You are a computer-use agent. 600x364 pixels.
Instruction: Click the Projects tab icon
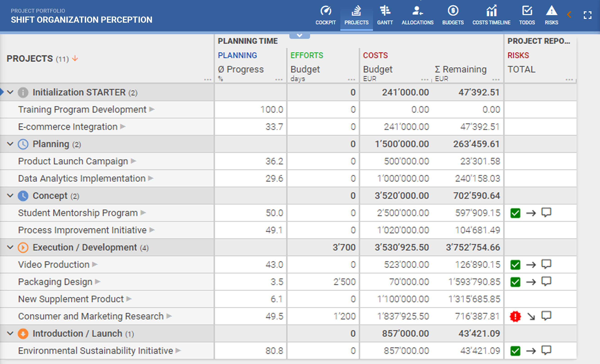click(x=356, y=11)
